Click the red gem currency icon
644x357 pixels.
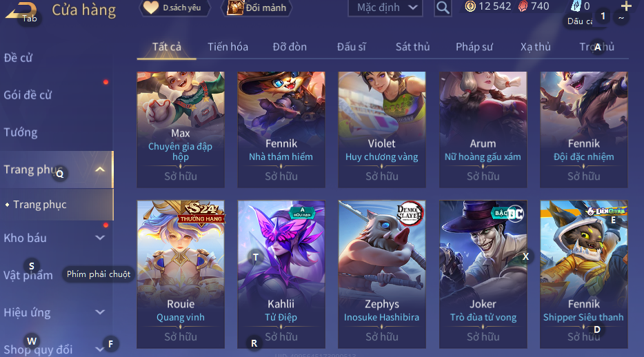tap(523, 6)
